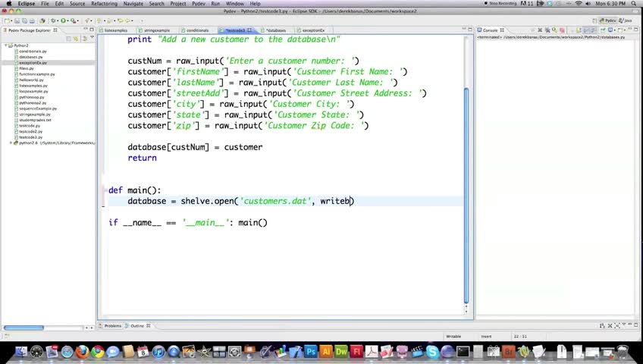Open the New file dropdown arrow
643x364 pixels.
click(11, 21)
